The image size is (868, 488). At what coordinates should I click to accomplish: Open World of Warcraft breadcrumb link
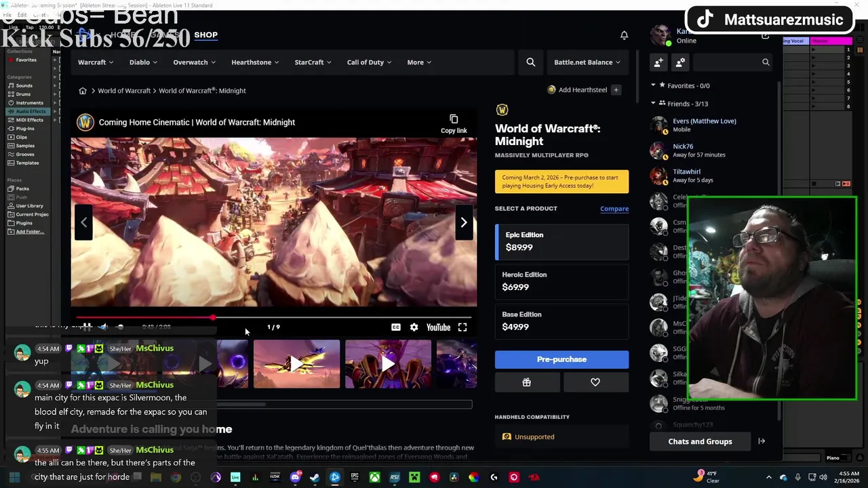(124, 91)
